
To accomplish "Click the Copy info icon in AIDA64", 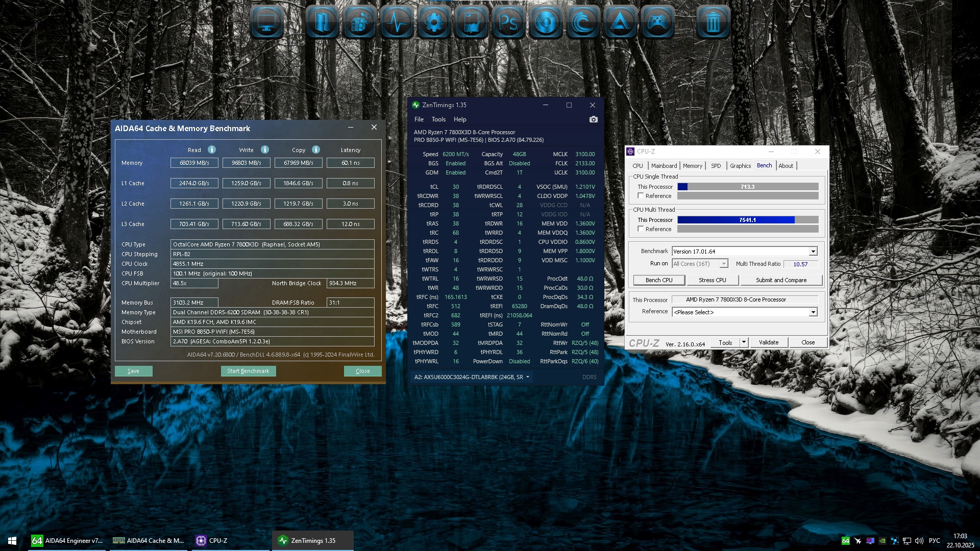I will [316, 149].
